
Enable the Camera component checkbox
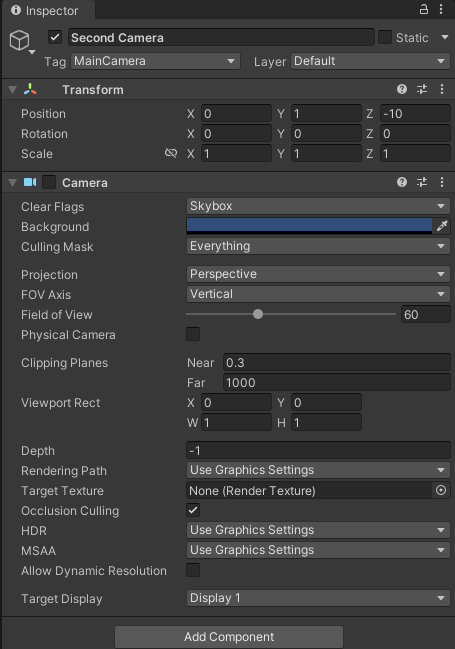49,183
